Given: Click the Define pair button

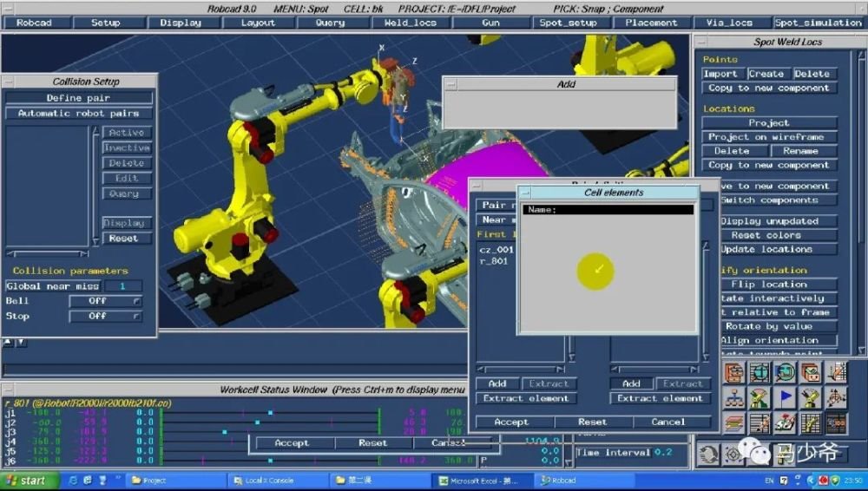Looking at the screenshot, I should [78, 98].
